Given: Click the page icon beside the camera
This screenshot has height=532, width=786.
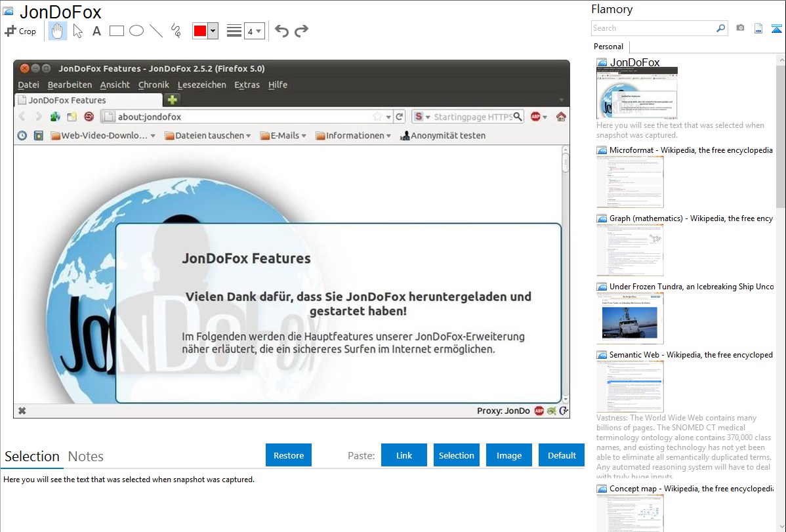Looking at the screenshot, I should tap(758, 28).
